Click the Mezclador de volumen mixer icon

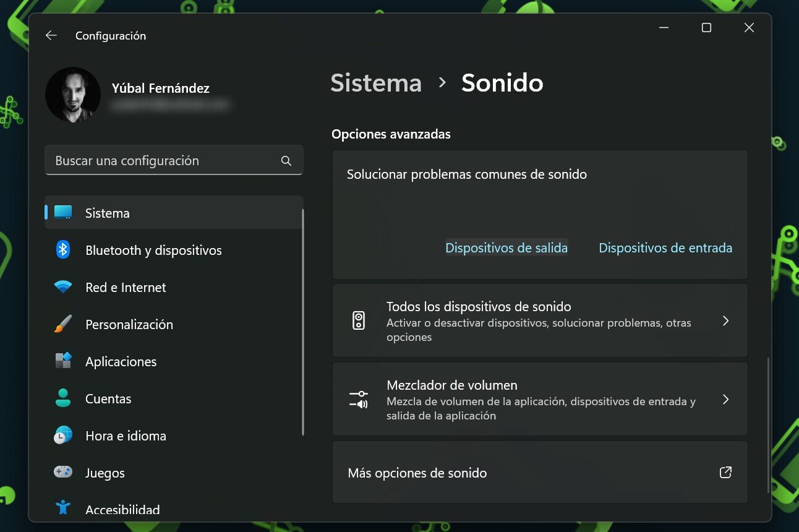359,399
